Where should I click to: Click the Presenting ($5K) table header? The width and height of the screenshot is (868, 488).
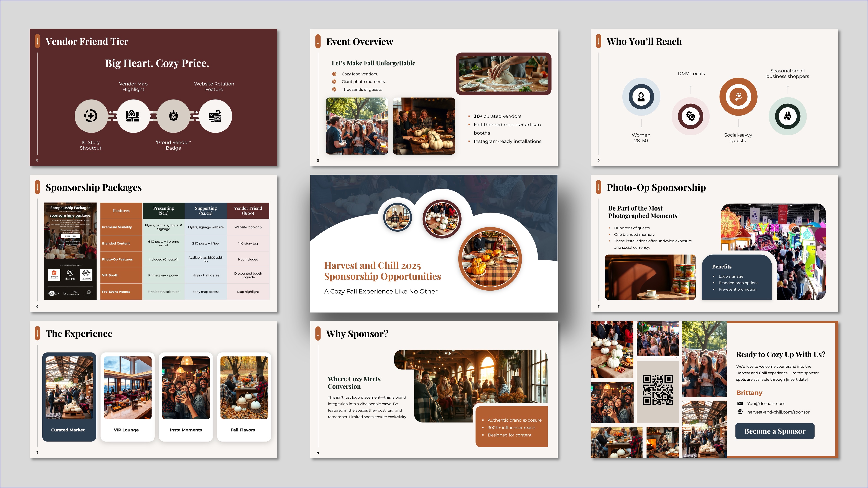pyautogui.click(x=163, y=211)
